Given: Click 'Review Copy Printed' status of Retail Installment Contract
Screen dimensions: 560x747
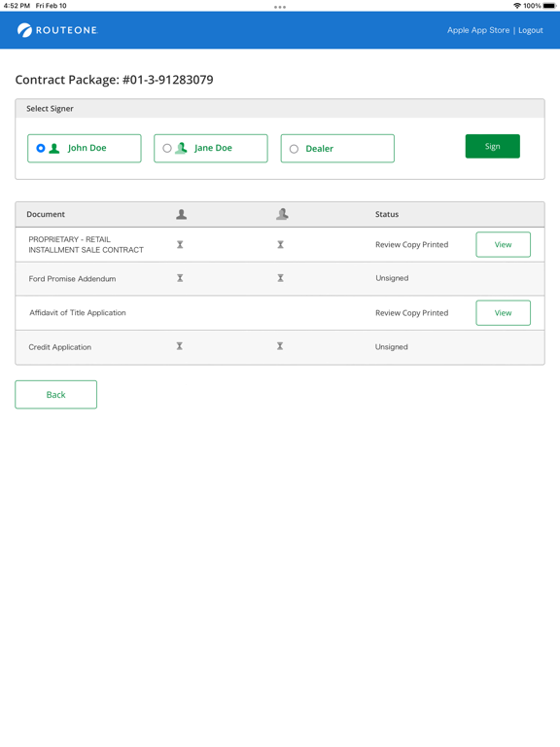Looking at the screenshot, I should [412, 244].
